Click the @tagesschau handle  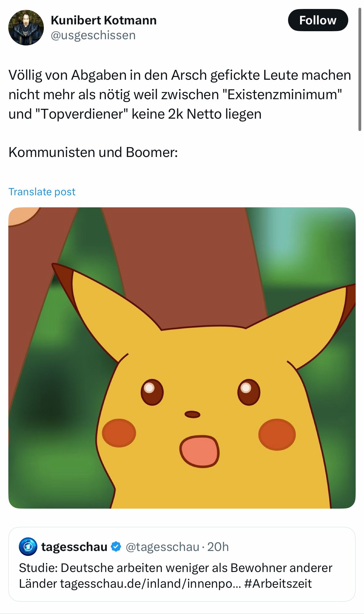pos(162,547)
